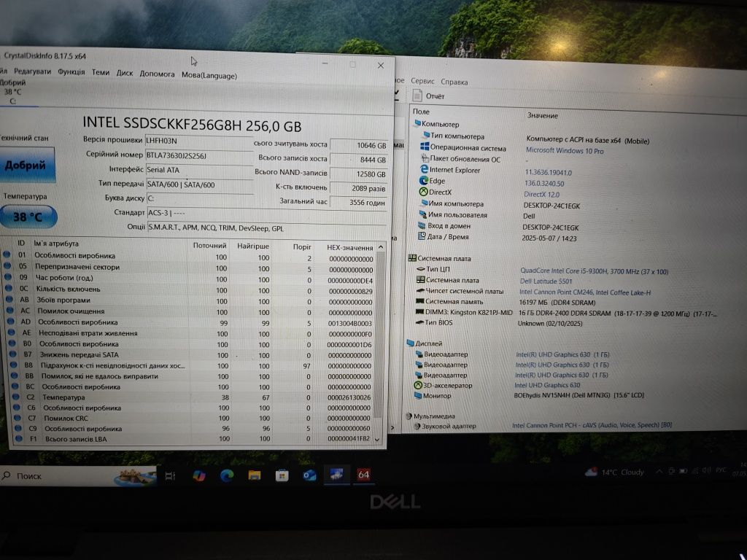Open Task View from the taskbar
This screenshot has height=560, width=747.
170,475
